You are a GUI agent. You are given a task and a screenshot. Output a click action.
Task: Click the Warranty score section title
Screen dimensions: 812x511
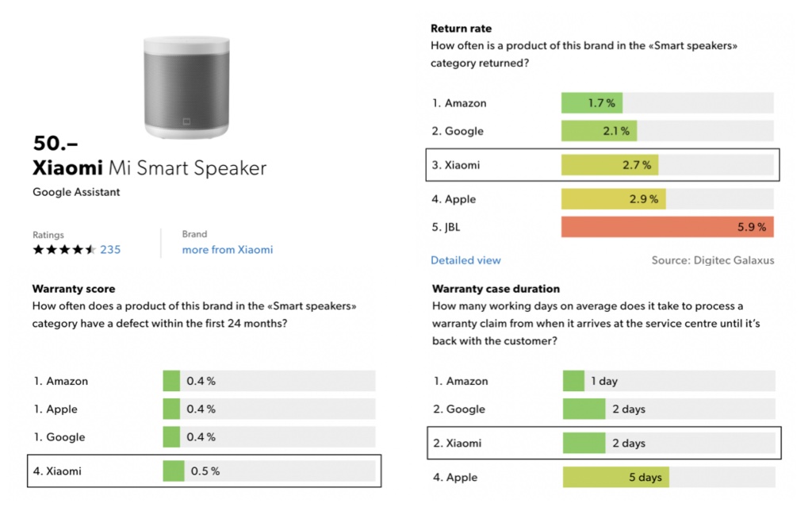pyautogui.click(x=74, y=288)
